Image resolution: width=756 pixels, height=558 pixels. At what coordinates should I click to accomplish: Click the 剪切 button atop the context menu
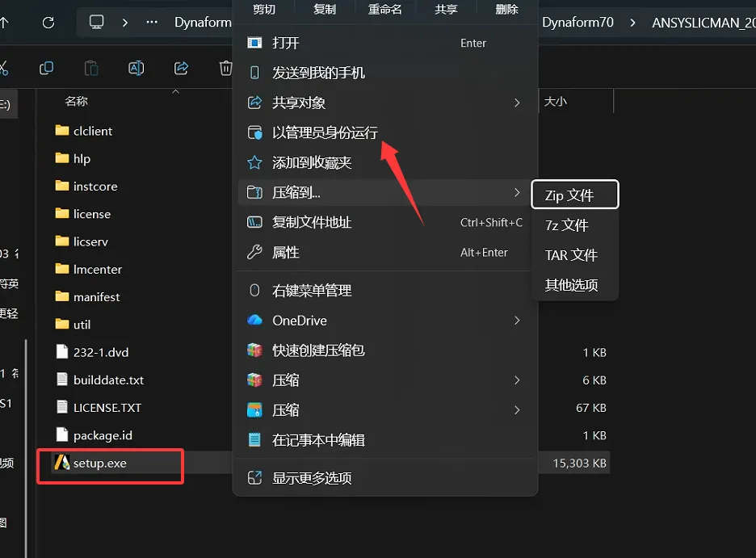point(264,10)
